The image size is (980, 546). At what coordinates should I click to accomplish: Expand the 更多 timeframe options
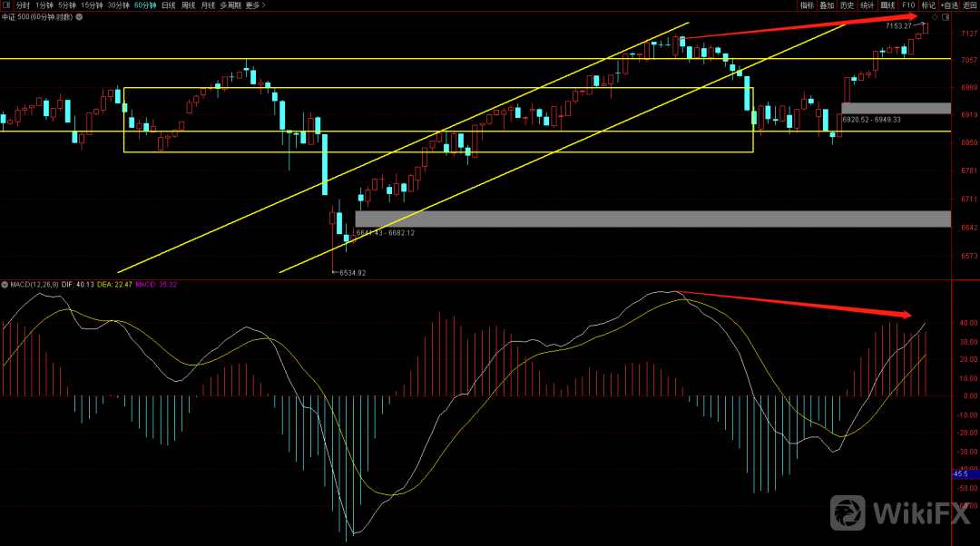click(x=255, y=5)
